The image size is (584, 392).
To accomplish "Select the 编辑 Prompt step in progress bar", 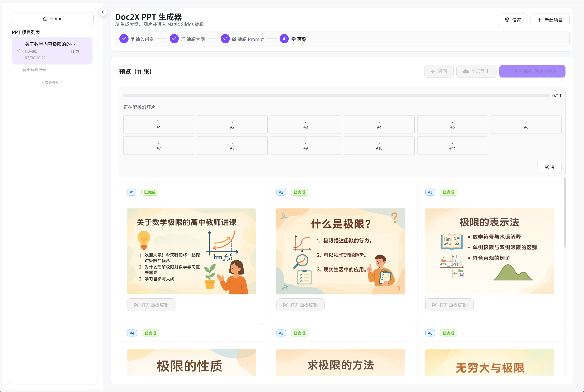I will pyautogui.click(x=250, y=39).
